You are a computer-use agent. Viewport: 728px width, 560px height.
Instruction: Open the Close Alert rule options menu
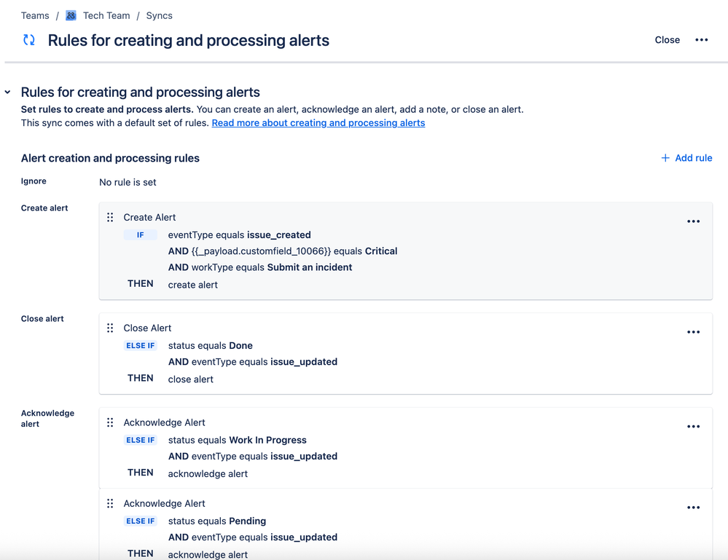pyautogui.click(x=693, y=332)
